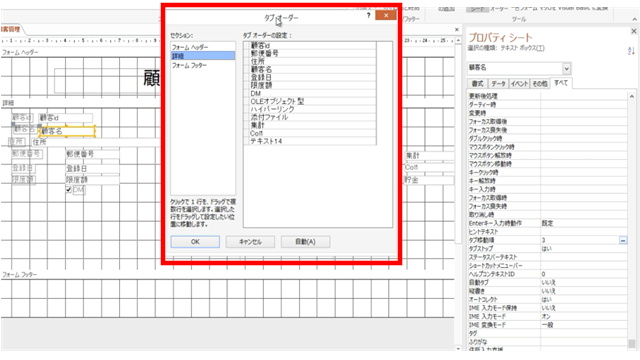This screenshot has width=640, height=360.
Task: Click the 自動タブ property value
Action: click(x=584, y=282)
